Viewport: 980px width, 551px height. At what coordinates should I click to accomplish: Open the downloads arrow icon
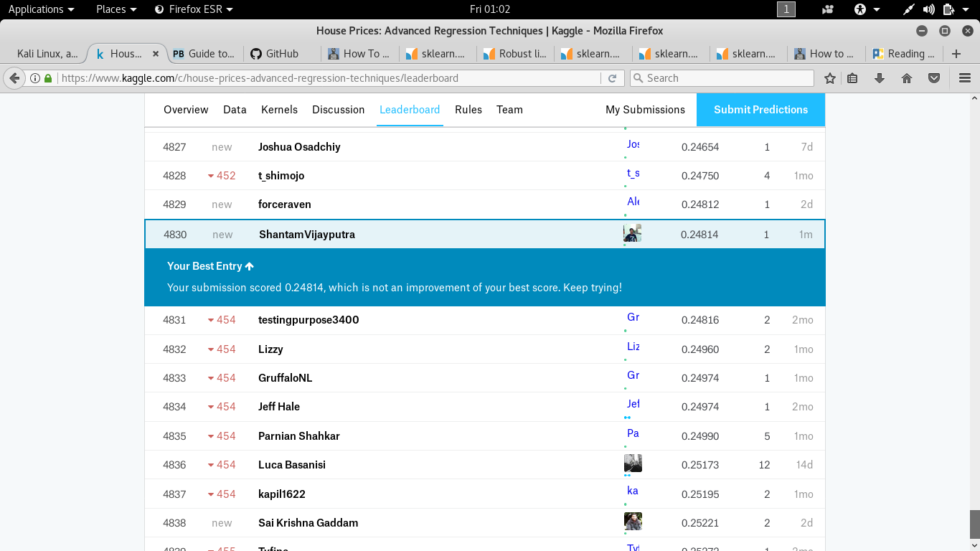click(x=880, y=78)
